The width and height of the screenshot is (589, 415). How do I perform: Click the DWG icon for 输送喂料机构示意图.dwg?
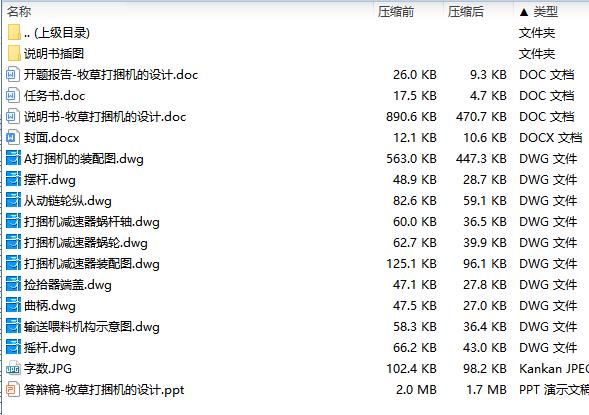coord(13,327)
